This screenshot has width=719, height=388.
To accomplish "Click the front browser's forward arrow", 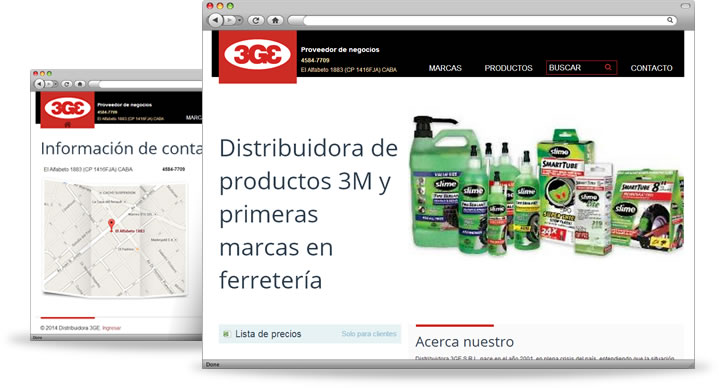I will 229,20.
